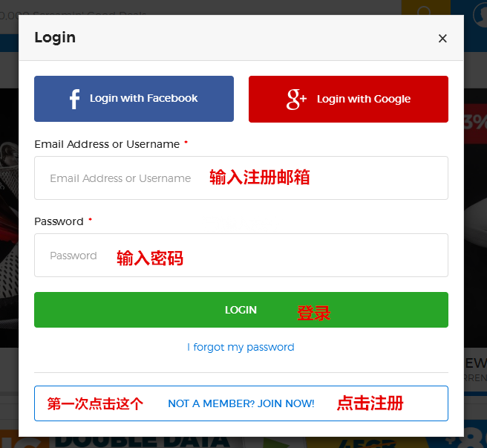Click the user profile icon at top right
Viewport: 487px width, 448px height.
click(x=480, y=14)
